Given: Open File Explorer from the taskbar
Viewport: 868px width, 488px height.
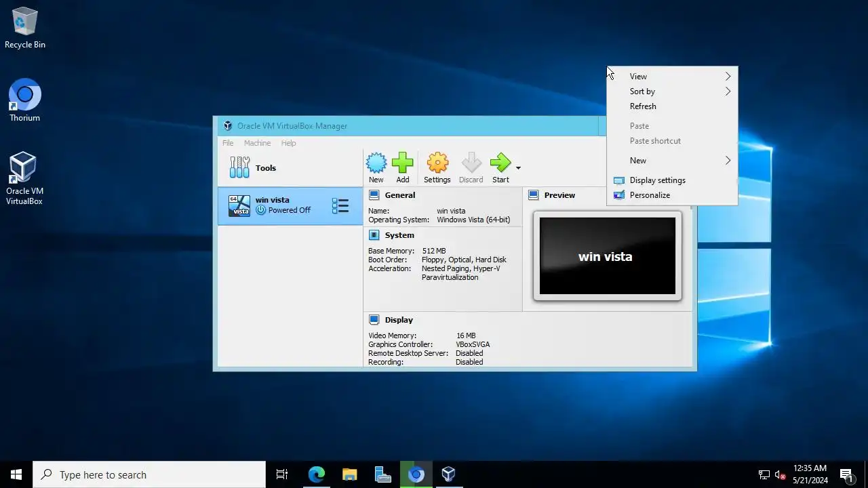Looking at the screenshot, I should [x=349, y=474].
